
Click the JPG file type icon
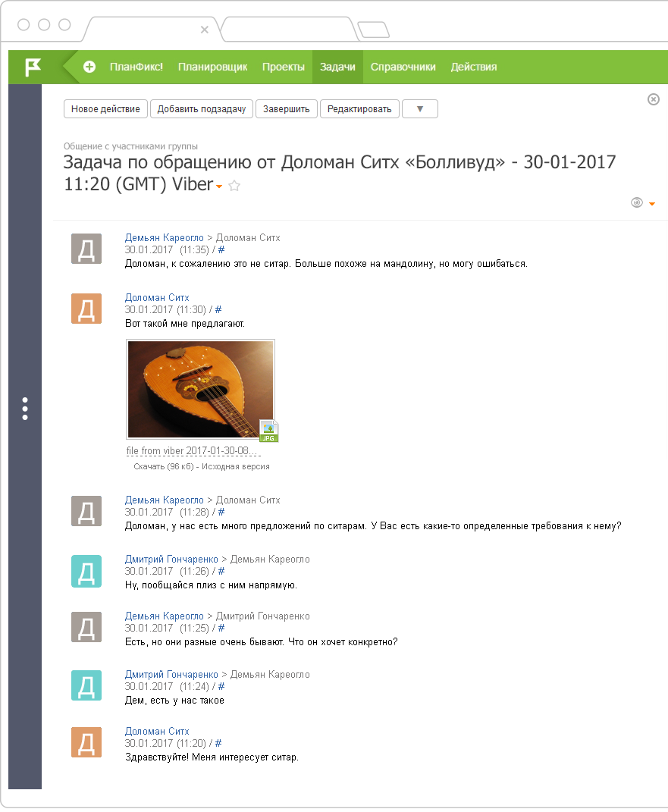point(269,431)
